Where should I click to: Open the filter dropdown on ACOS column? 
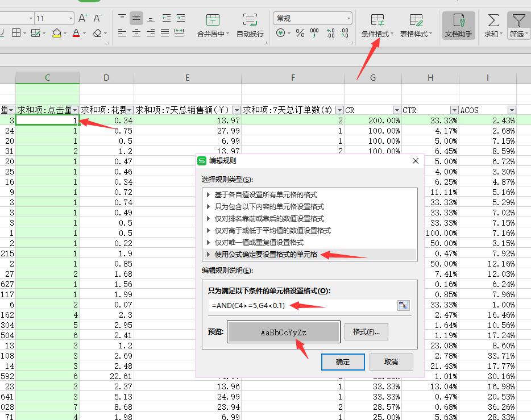pos(512,110)
